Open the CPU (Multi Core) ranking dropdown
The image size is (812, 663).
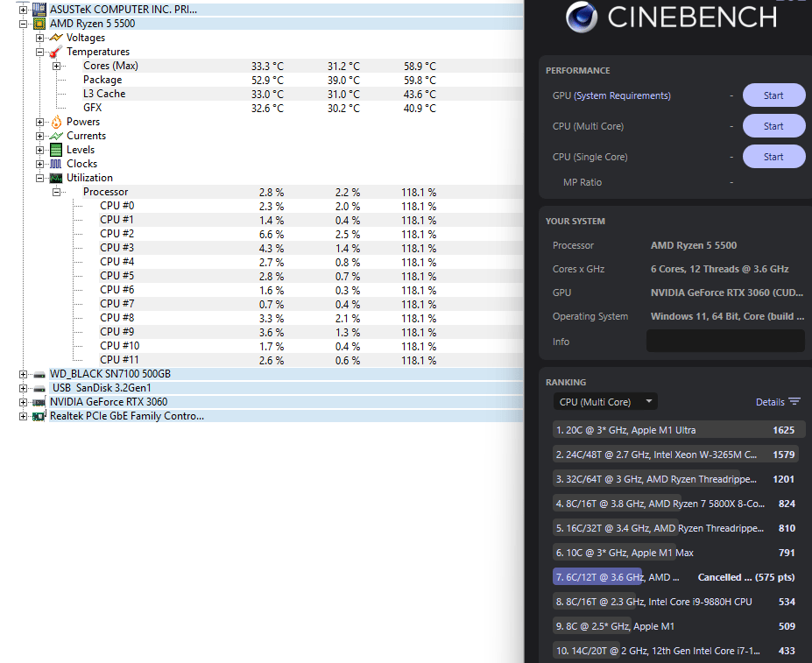pos(605,402)
